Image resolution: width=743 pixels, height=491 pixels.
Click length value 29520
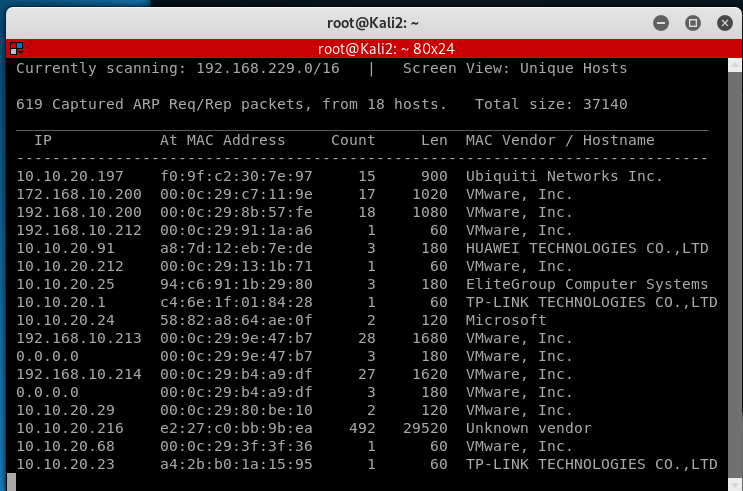(x=426, y=428)
